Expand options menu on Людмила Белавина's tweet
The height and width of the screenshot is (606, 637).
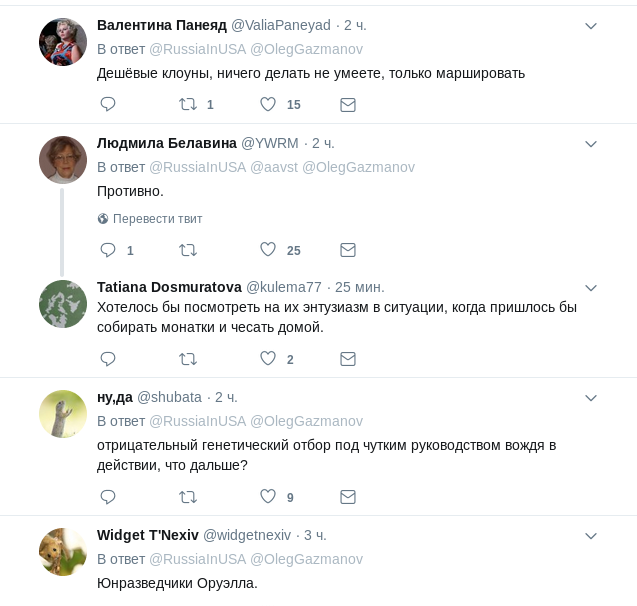(591, 143)
